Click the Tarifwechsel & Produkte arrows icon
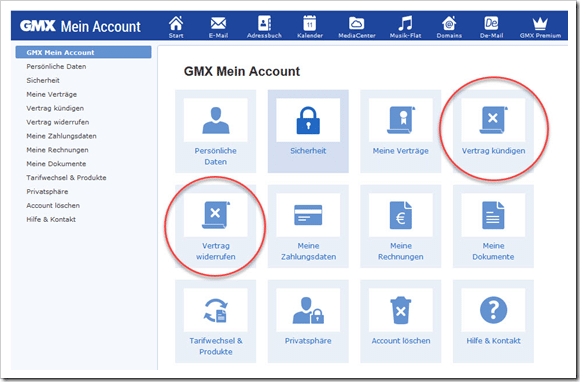 [x=216, y=310]
